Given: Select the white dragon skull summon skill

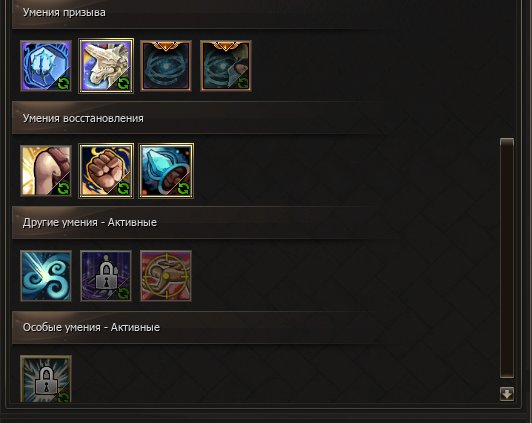Looking at the screenshot, I should 106,66.
